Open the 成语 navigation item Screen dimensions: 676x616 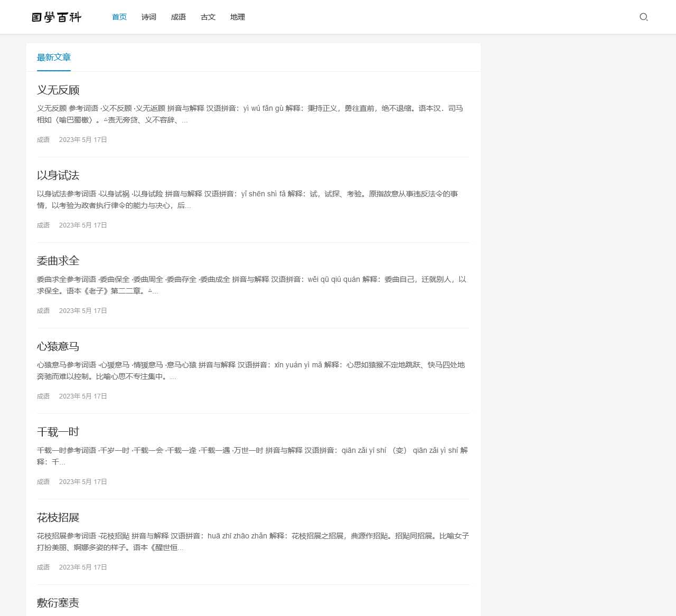[178, 17]
